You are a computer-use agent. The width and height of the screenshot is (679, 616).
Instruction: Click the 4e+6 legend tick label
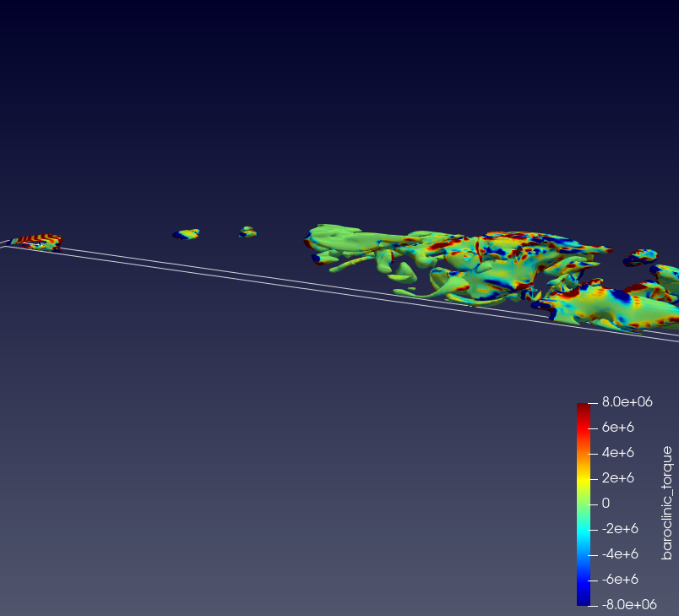617,453
